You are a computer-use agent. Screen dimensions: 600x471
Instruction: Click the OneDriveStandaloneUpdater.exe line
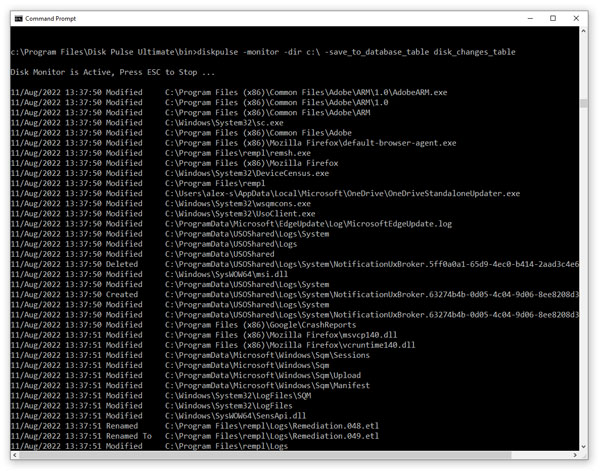[265, 194]
